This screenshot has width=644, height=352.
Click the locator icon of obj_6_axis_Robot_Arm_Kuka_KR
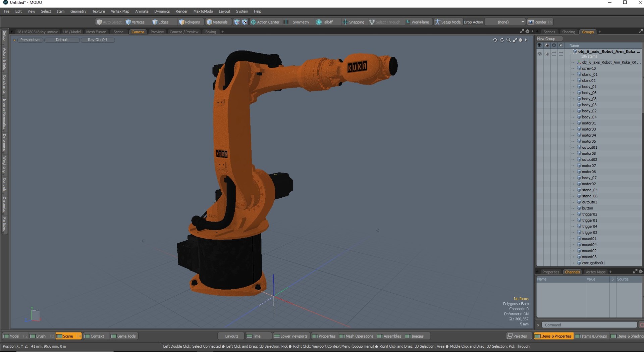579,62
